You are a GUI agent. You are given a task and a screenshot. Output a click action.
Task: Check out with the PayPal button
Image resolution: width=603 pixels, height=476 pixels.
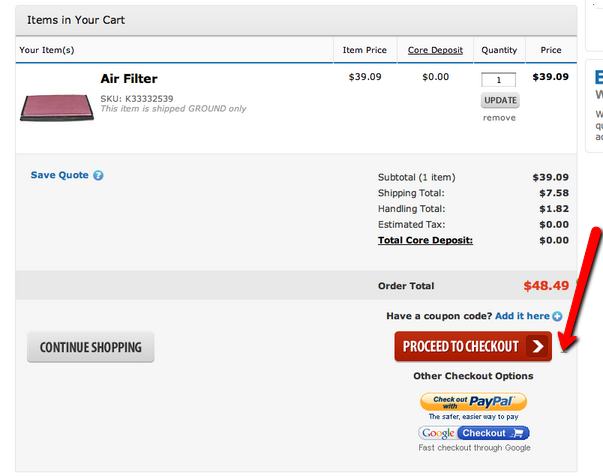(473, 402)
